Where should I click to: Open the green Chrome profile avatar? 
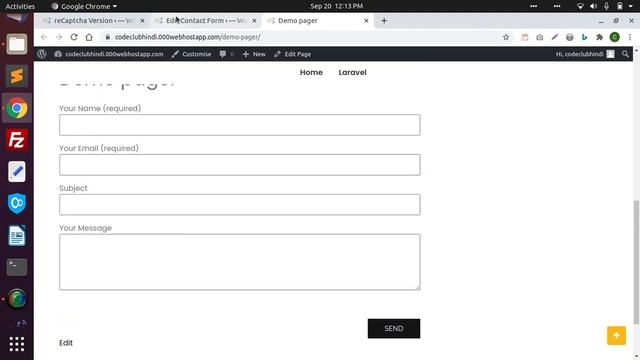tap(615, 37)
